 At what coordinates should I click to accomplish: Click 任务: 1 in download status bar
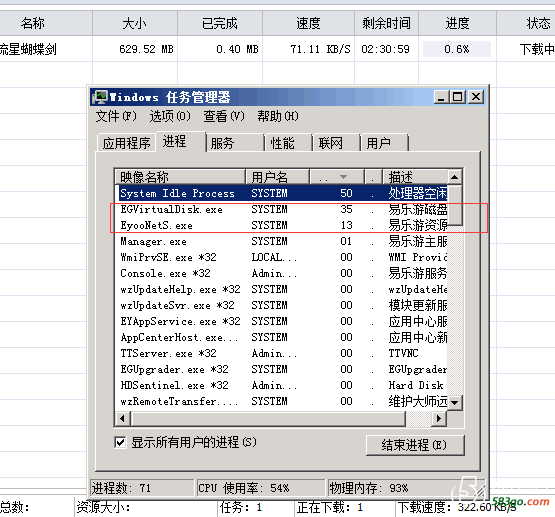pos(241,507)
